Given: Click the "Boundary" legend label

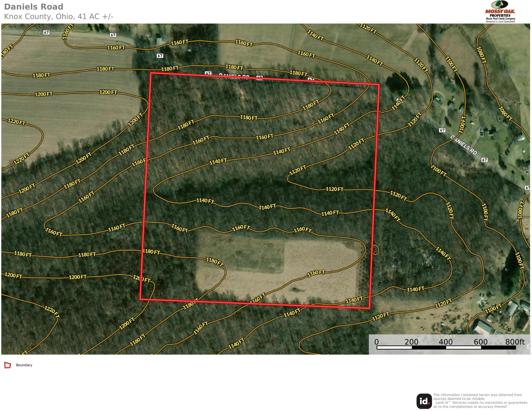Looking at the screenshot, I should (24, 365).
